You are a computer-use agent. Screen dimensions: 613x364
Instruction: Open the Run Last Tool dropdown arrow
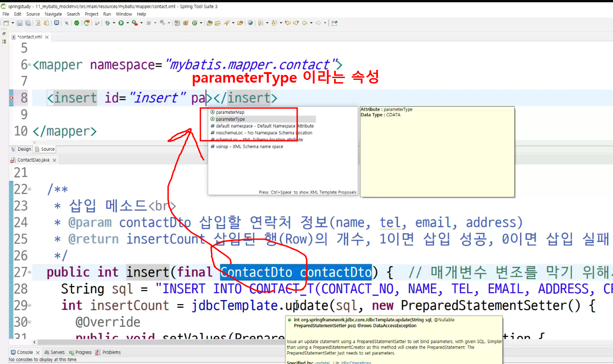(x=141, y=23)
